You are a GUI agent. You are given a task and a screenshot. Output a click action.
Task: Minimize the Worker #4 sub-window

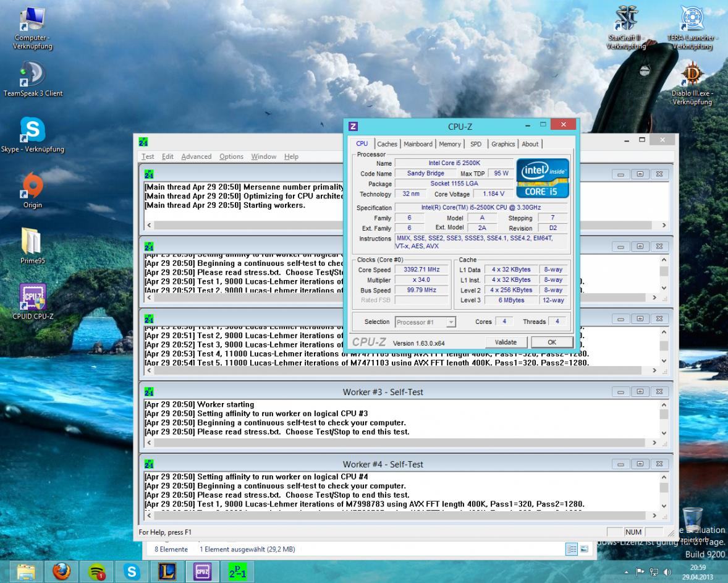(620, 464)
